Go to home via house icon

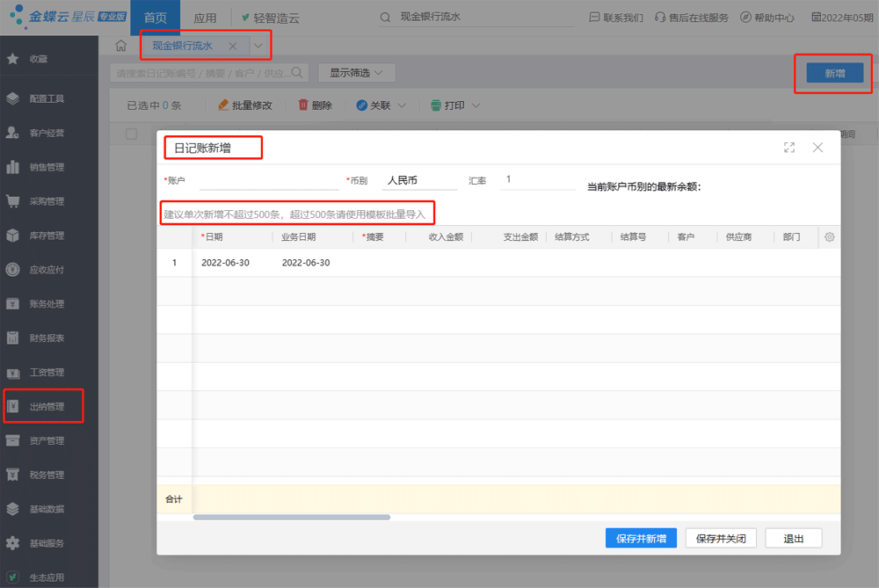121,46
